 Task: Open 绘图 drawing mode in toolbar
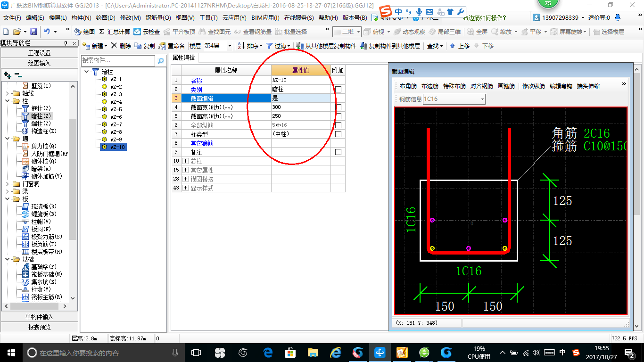click(x=85, y=32)
